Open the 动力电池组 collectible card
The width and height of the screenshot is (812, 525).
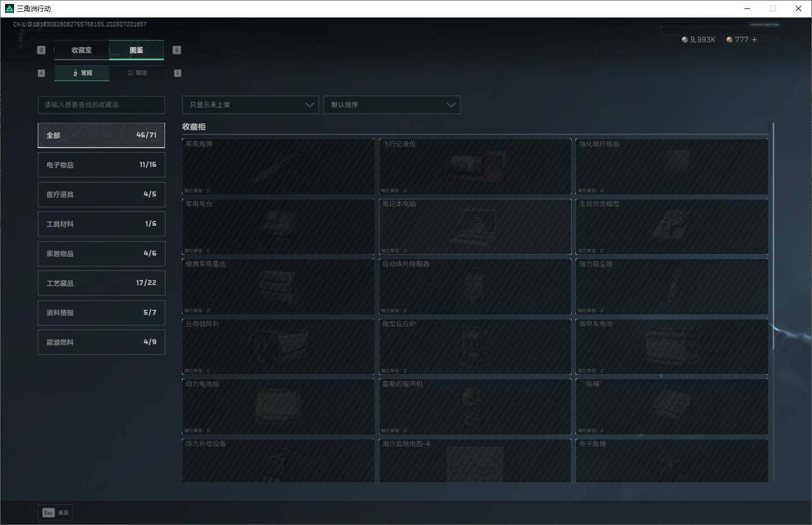click(278, 407)
